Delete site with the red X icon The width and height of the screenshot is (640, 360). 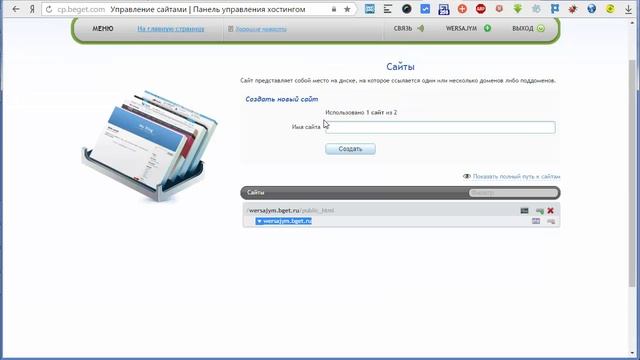point(550,211)
